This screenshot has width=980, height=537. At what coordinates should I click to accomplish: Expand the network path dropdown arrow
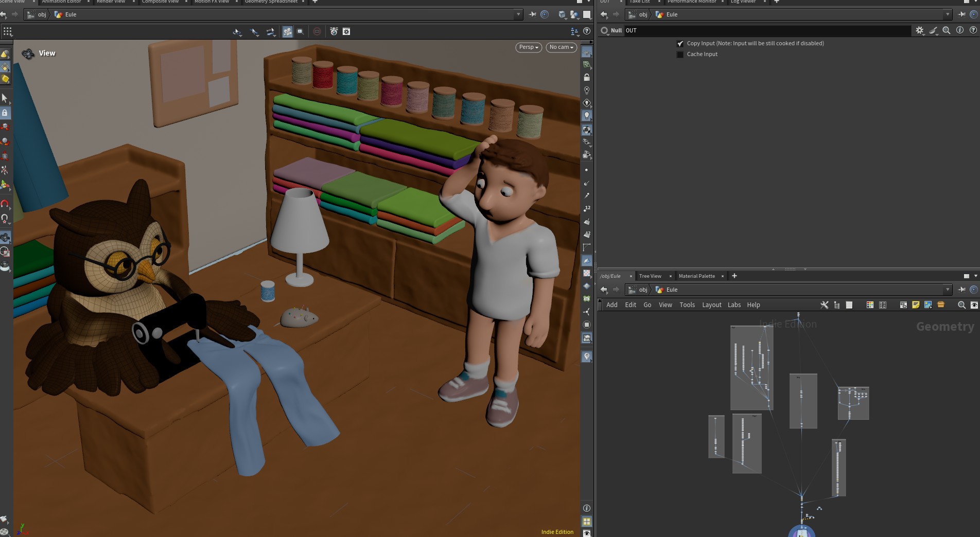click(948, 290)
